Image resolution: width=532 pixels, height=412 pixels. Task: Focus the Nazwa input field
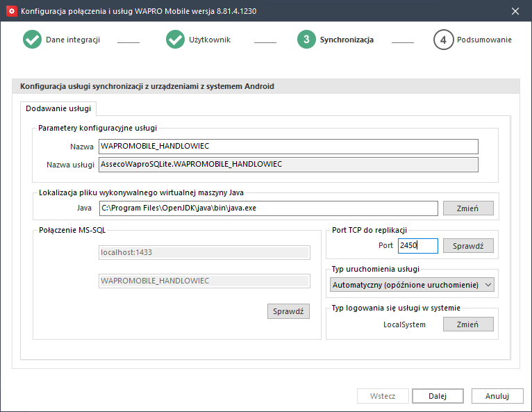288,147
